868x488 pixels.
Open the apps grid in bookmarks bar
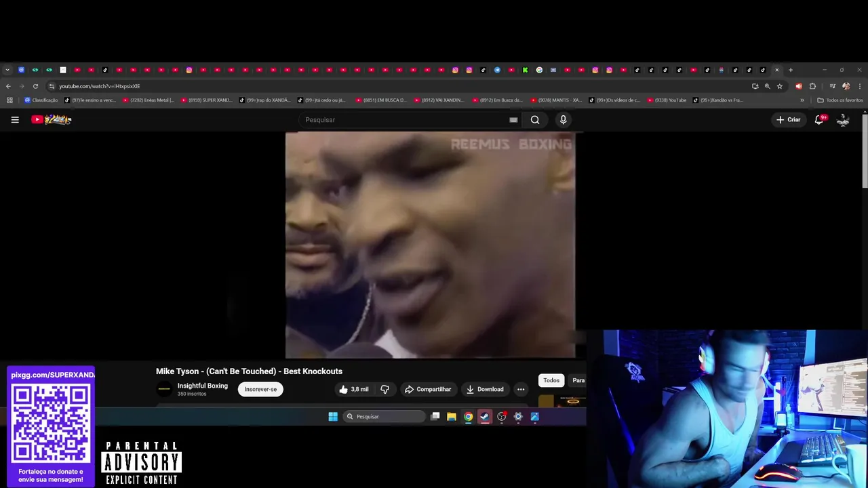point(9,100)
